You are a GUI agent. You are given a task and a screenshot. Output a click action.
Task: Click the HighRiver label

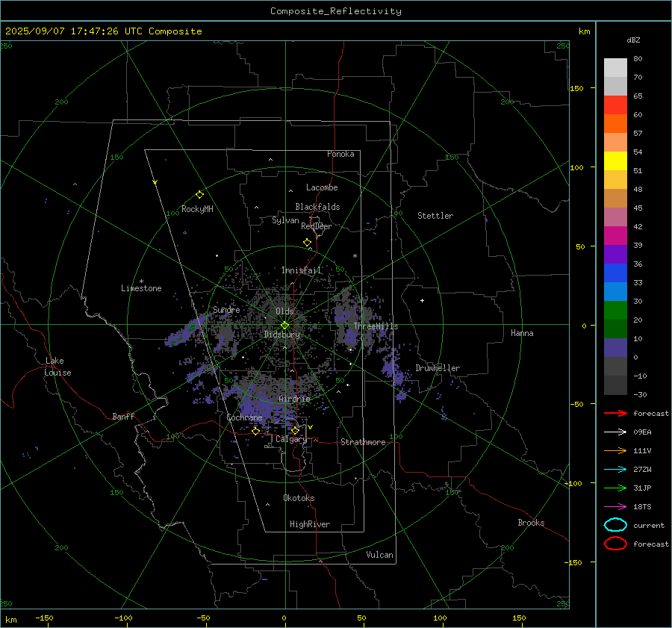310,524
